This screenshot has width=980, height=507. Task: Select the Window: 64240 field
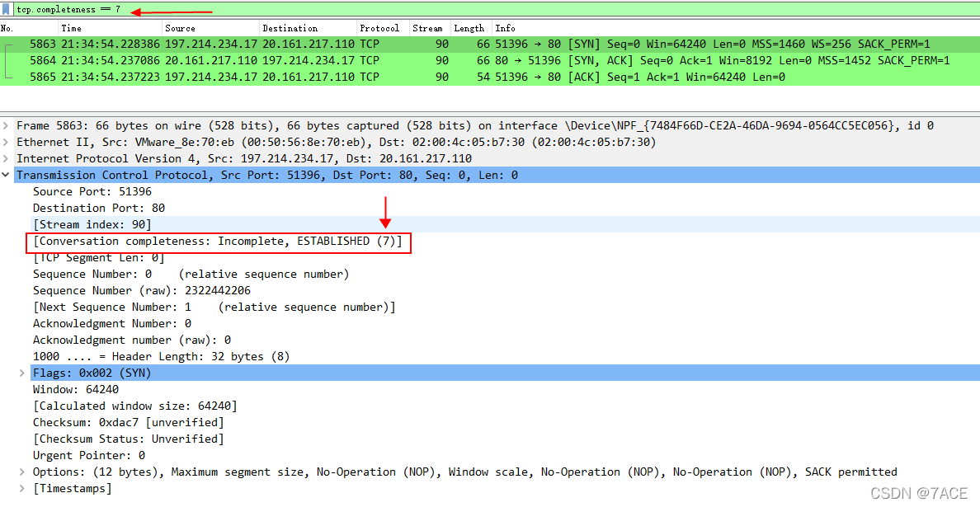tap(76, 390)
